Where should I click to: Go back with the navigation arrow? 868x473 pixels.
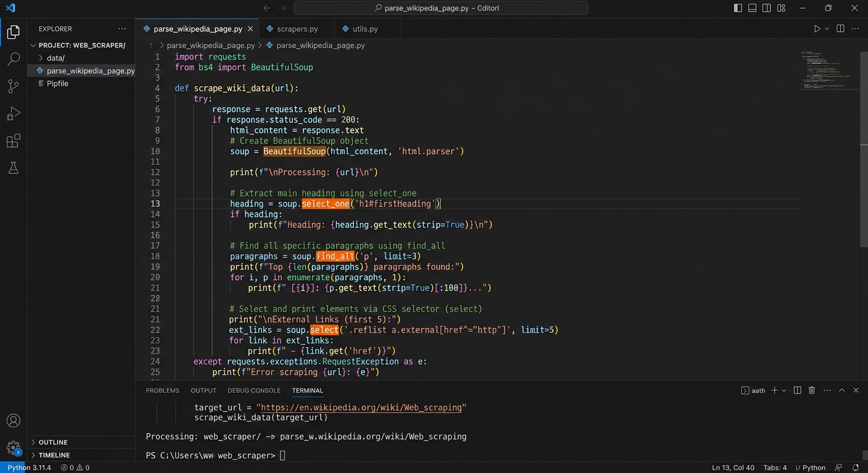point(267,8)
